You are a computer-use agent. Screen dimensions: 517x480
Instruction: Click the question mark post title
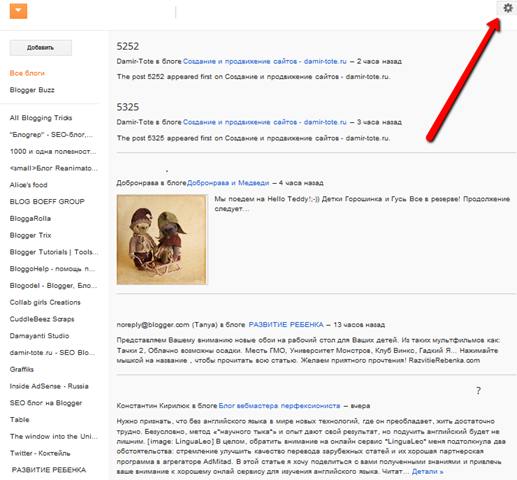(x=478, y=391)
